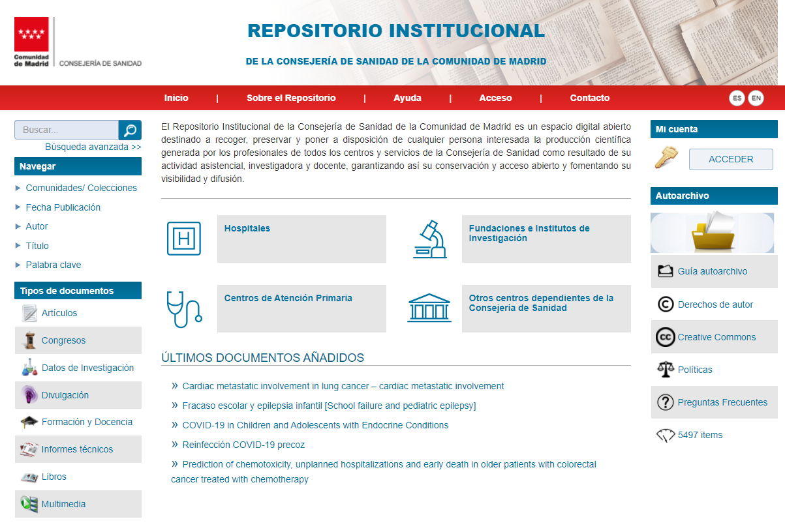
Task: Open the Reinfección COVID-19 precoz document
Action: [x=243, y=445]
